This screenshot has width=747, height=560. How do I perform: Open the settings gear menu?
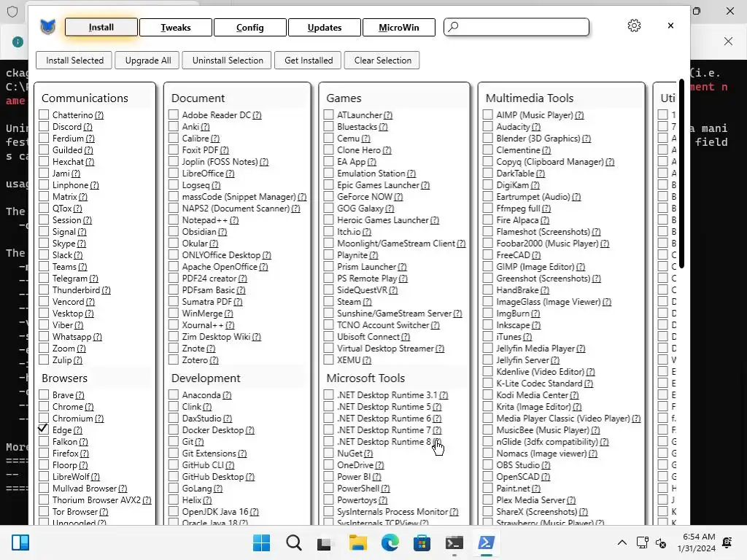(x=634, y=26)
